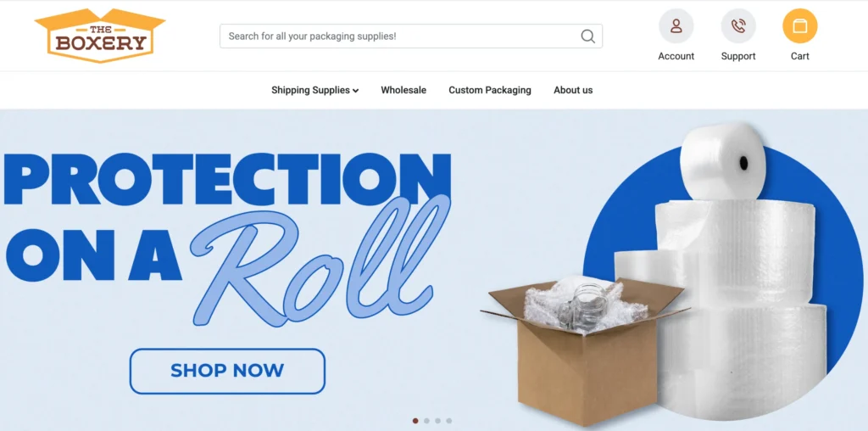Open the About us link
The image size is (868, 431).
(573, 90)
